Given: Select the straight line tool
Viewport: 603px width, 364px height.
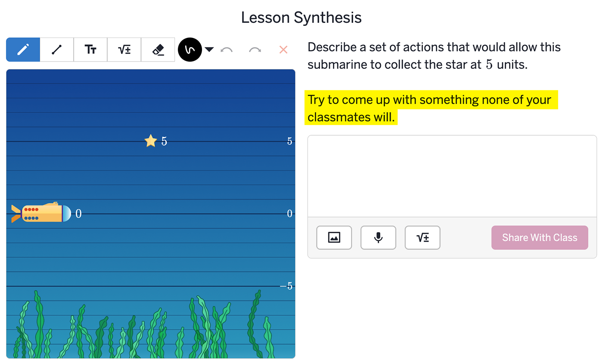Looking at the screenshot, I should 56,50.
